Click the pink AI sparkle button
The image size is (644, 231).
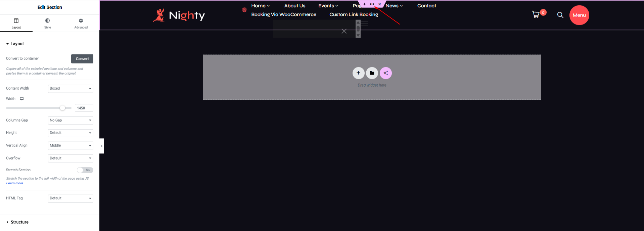click(385, 73)
